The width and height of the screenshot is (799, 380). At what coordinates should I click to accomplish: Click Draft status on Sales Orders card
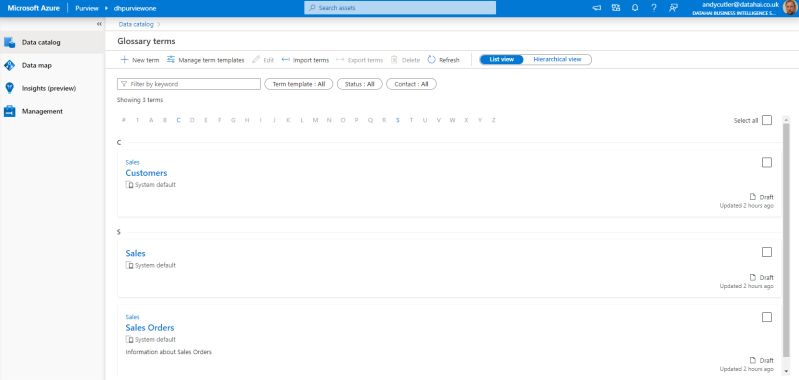tap(762, 360)
